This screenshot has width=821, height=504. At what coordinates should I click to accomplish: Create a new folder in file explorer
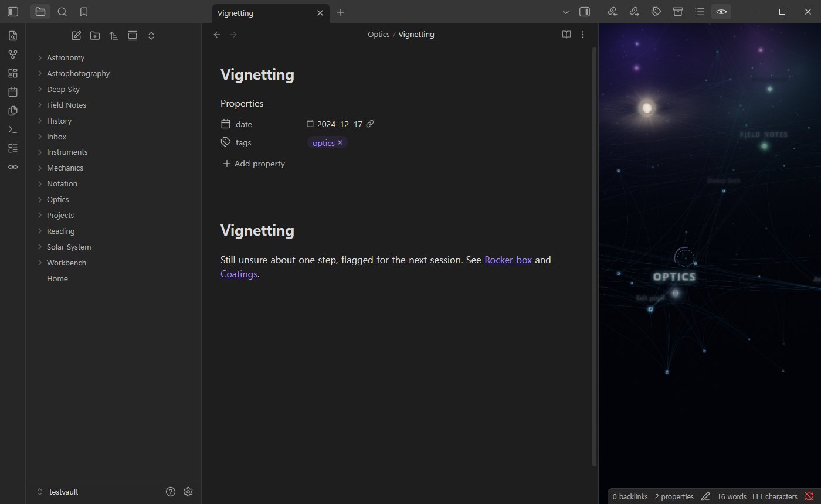click(95, 36)
